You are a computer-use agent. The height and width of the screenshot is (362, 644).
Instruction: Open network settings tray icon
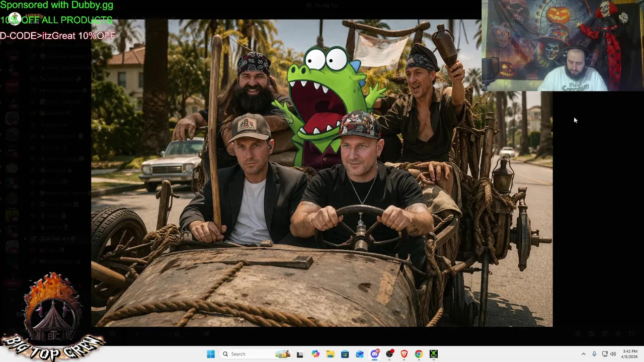(x=605, y=354)
